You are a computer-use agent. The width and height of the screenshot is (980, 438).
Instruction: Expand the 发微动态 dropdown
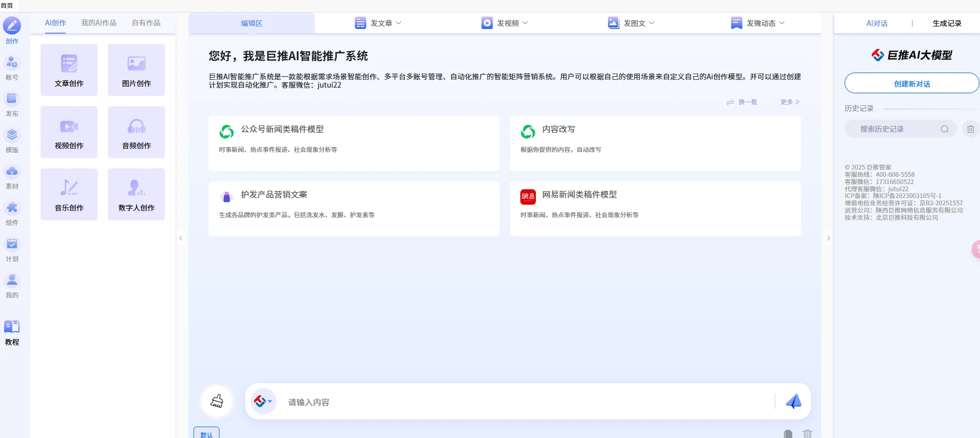[782, 23]
